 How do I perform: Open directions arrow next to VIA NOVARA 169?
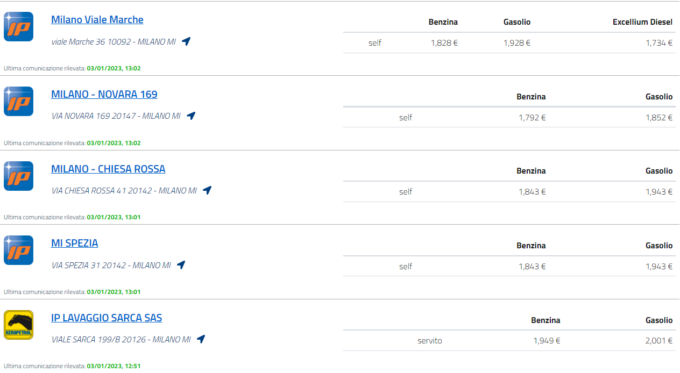(x=191, y=116)
